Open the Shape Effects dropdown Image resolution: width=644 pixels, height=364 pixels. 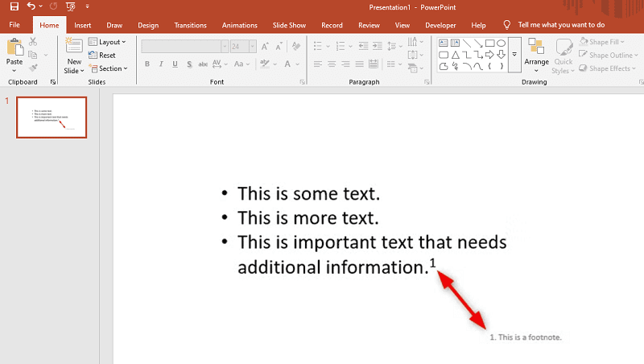607,68
